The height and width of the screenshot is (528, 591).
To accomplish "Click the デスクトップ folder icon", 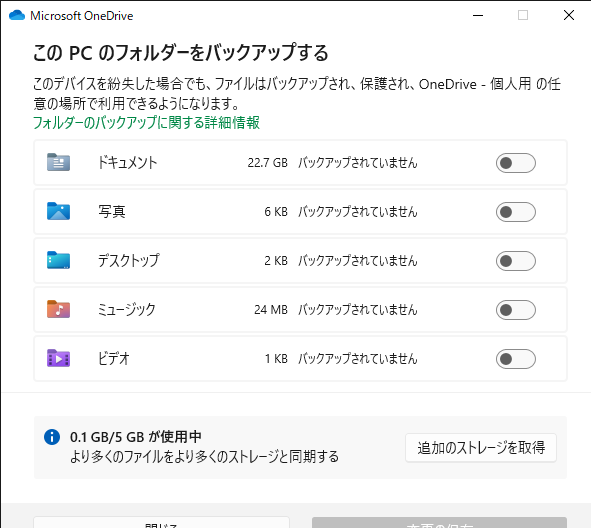I will click(58, 260).
